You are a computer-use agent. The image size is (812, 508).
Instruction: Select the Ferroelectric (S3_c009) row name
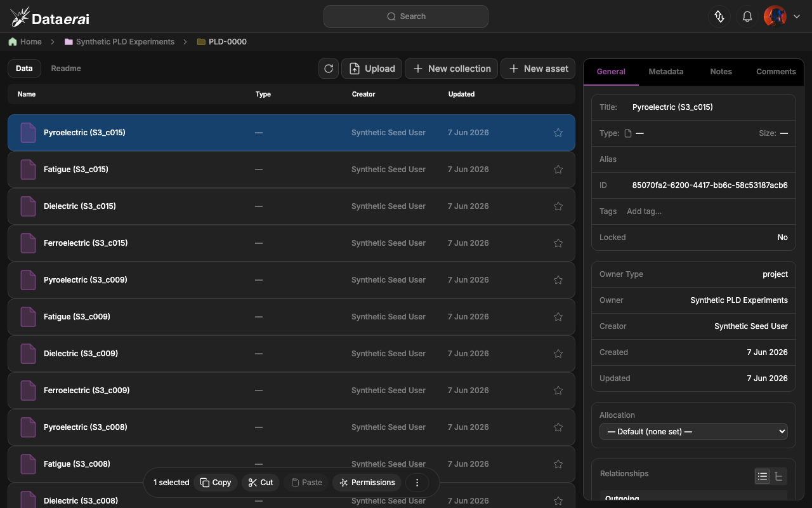86,391
